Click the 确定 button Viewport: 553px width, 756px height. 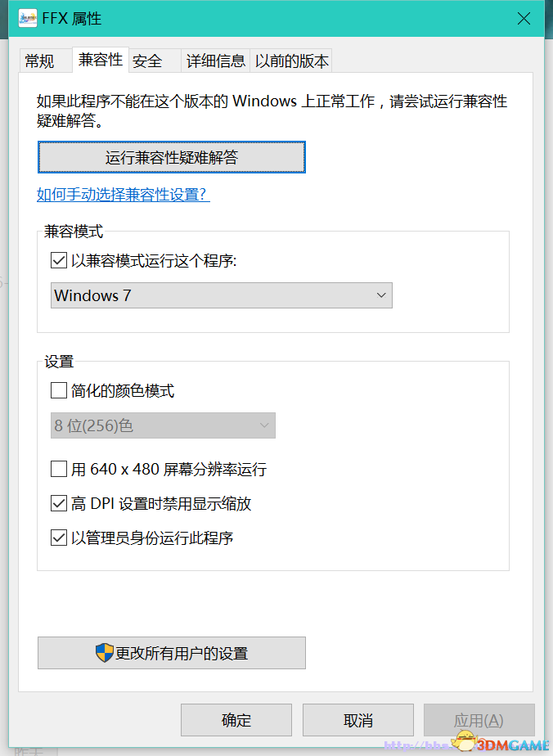[236, 720]
